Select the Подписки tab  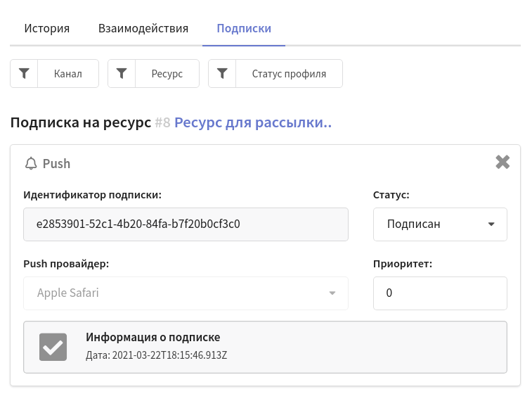pos(244,28)
